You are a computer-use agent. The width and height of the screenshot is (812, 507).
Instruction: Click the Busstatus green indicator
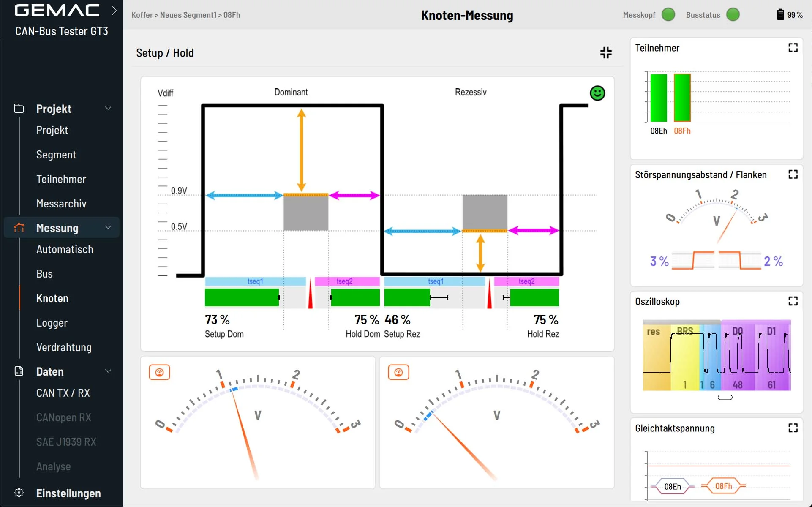pyautogui.click(x=733, y=15)
